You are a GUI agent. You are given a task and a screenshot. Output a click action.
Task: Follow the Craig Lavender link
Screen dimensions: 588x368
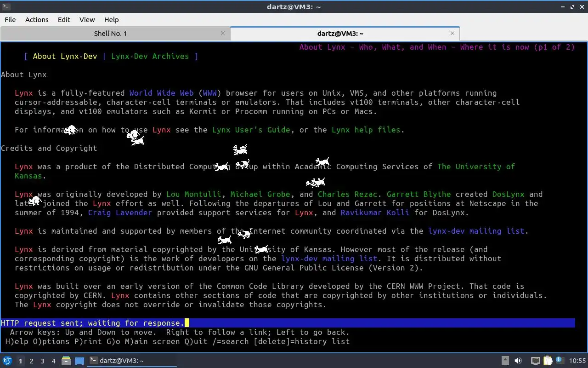[120, 213]
